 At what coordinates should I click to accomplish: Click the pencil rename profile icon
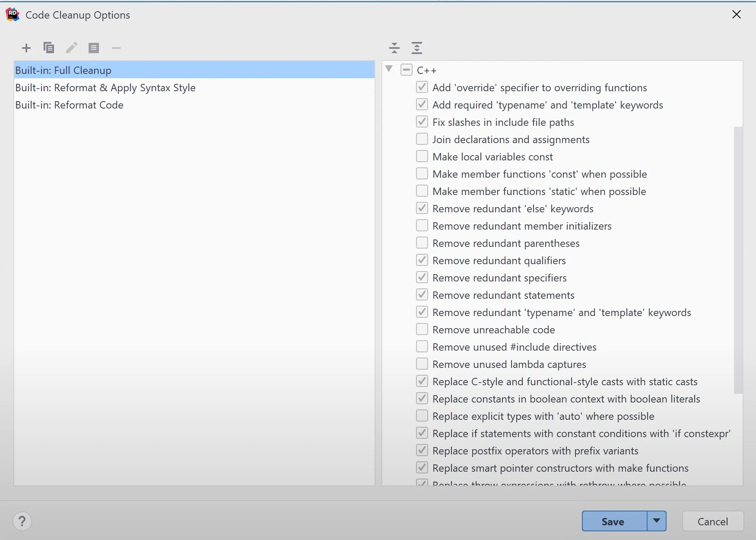(72, 48)
